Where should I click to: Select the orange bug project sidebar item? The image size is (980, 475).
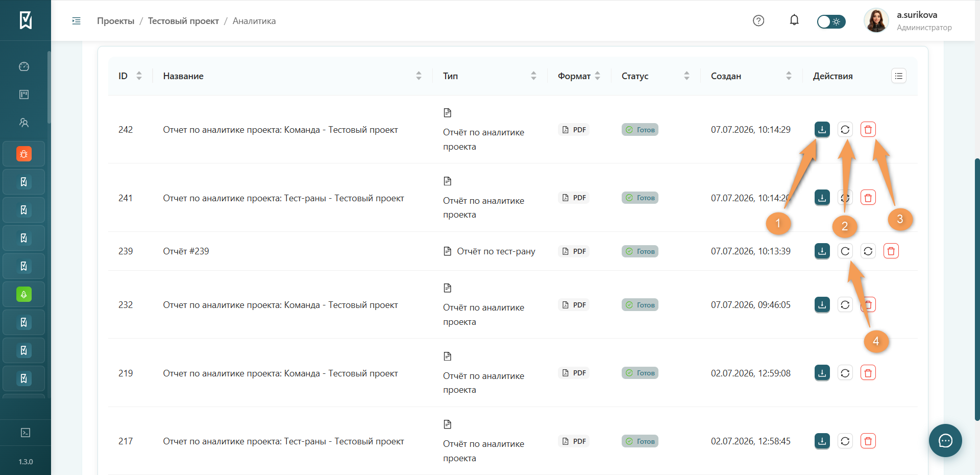tap(24, 154)
